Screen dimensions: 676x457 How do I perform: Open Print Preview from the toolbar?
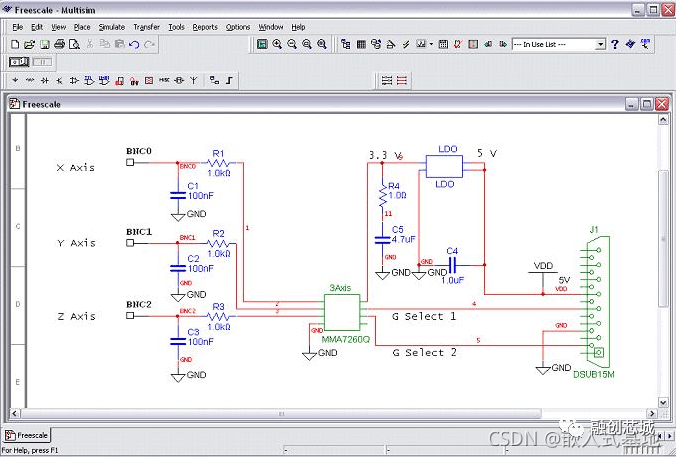[74, 44]
